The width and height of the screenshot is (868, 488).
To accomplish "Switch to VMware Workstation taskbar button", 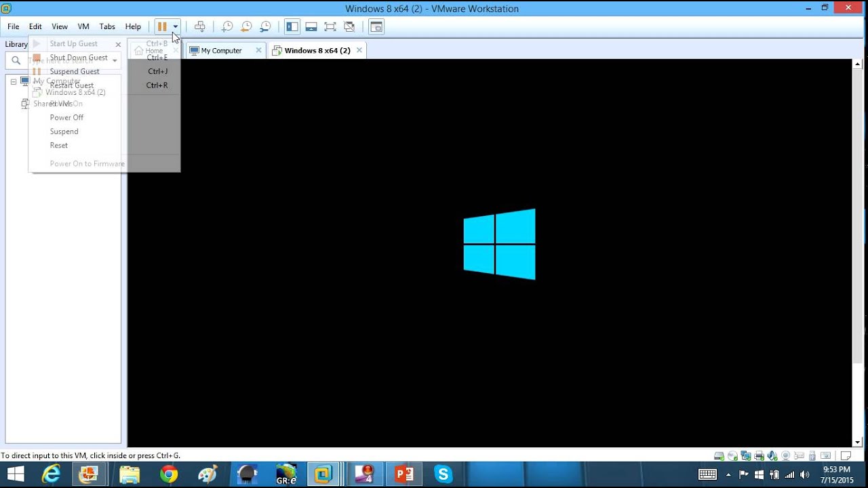I will (324, 474).
